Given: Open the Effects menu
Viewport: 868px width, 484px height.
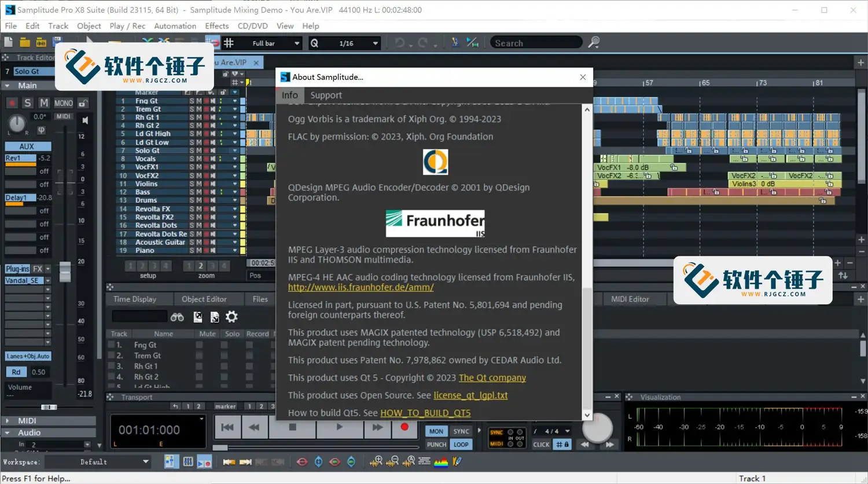Looking at the screenshot, I should click(x=216, y=26).
